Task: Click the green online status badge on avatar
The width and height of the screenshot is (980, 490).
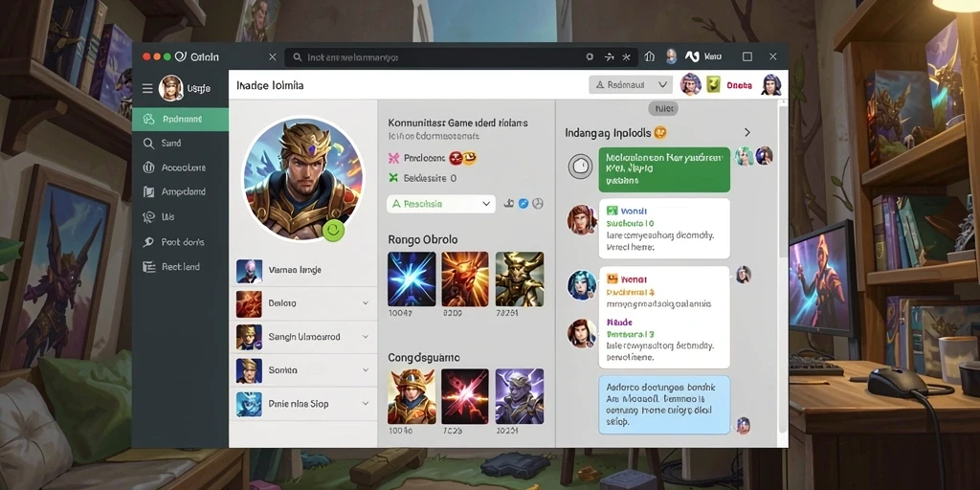Action: coord(333,230)
